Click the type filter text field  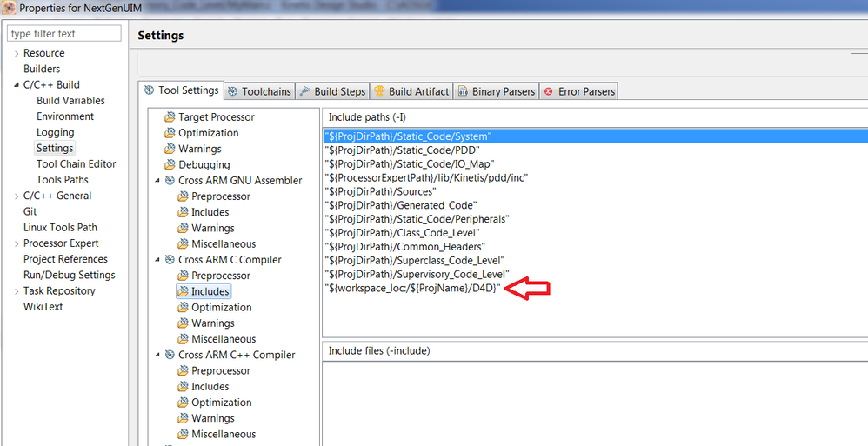point(64,34)
